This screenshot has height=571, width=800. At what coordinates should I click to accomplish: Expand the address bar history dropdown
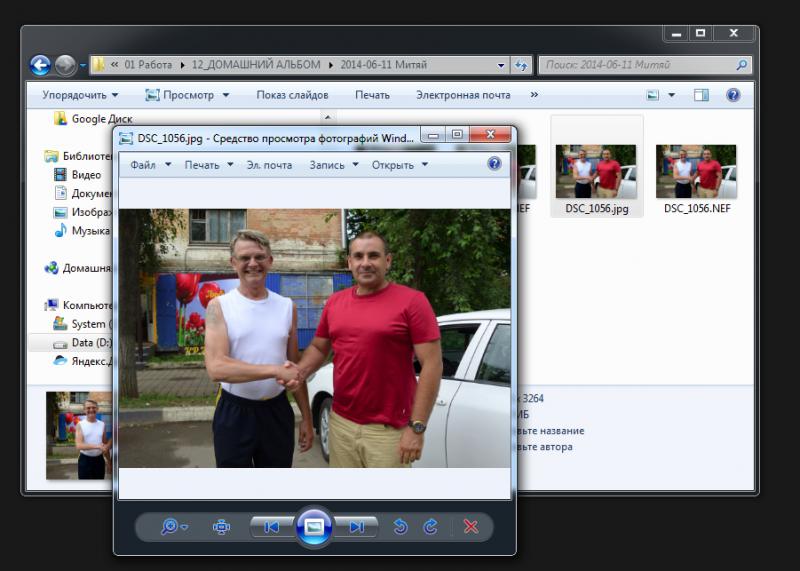coord(501,65)
